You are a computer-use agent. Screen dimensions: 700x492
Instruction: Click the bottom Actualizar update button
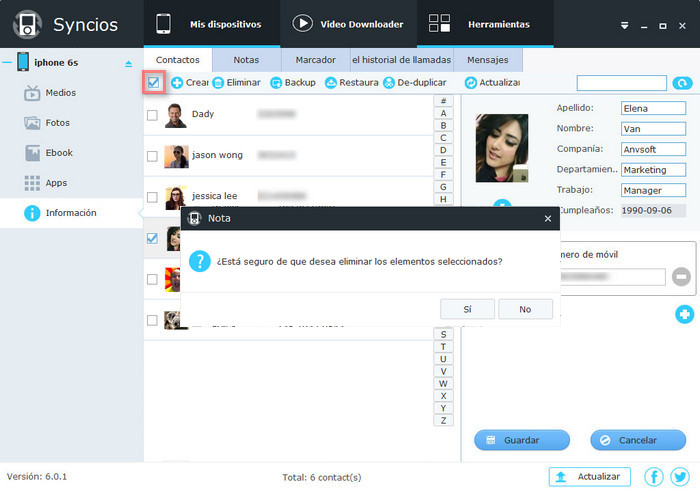coord(589,477)
